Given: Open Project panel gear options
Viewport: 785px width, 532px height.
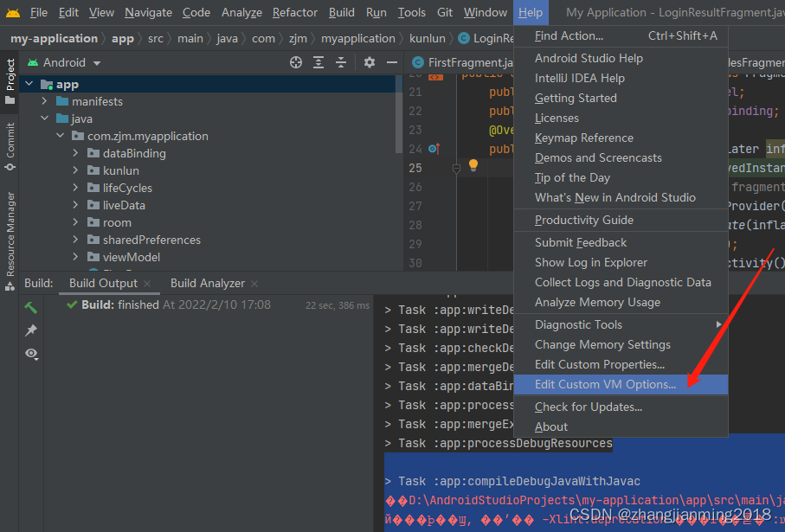Looking at the screenshot, I should pos(370,62).
